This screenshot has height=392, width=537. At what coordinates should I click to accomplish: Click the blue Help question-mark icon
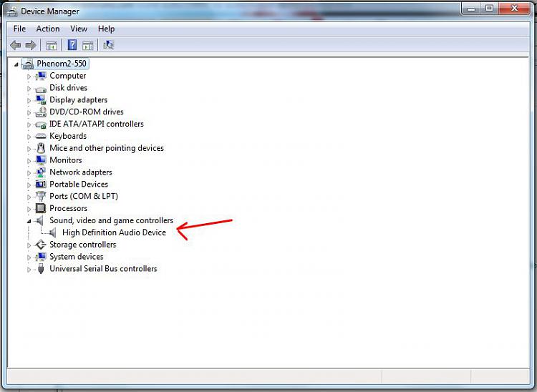(72, 45)
